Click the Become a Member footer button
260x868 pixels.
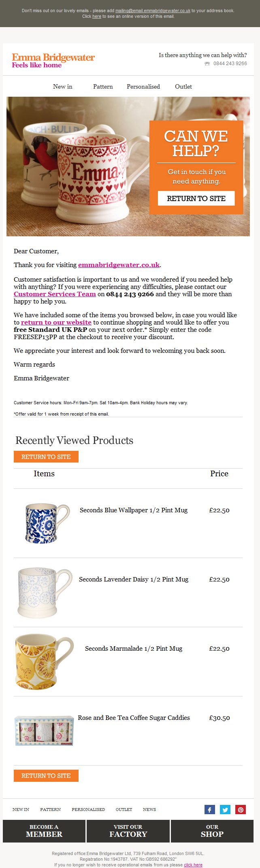click(x=44, y=831)
